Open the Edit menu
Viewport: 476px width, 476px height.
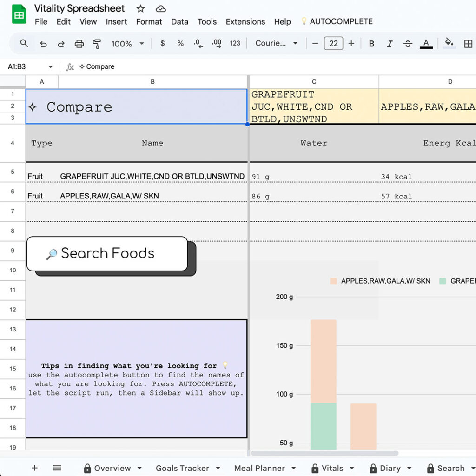pos(63,21)
